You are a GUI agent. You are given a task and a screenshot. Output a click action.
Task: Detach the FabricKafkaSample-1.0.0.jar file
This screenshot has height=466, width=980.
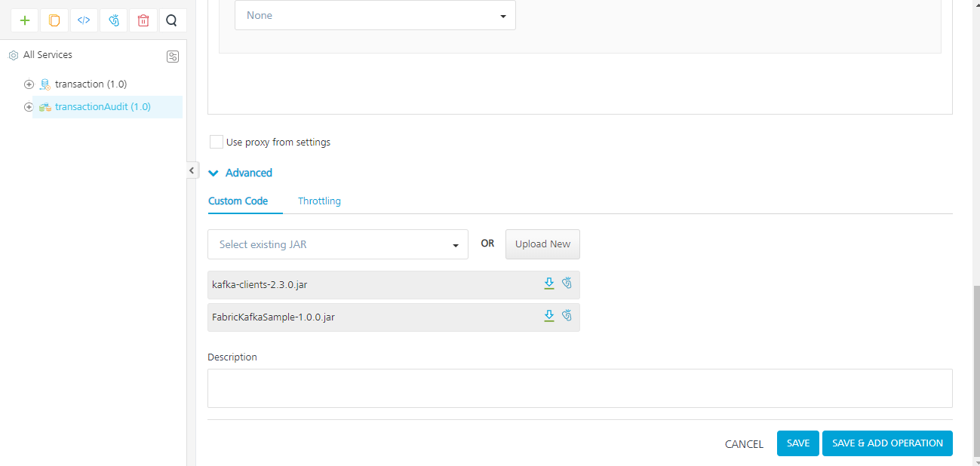coord(567,315)
